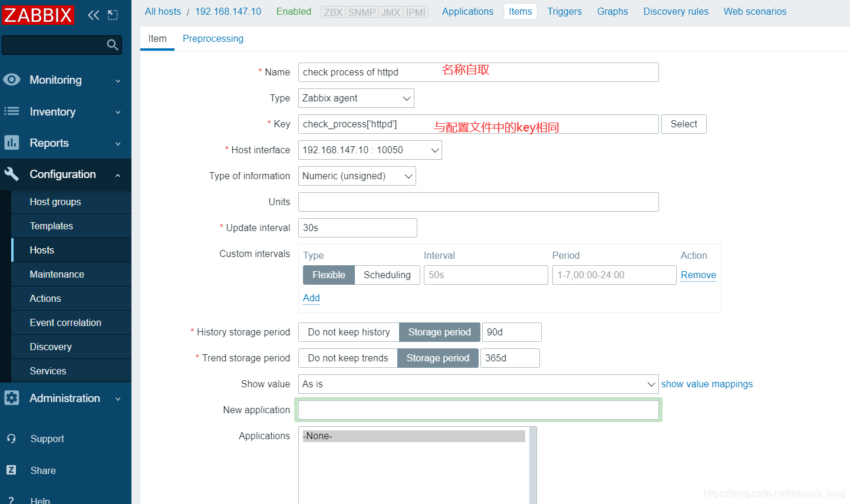Click the Inventory list icon
Viewport: 850px width, 504px height.
click(x=12, y=111)
